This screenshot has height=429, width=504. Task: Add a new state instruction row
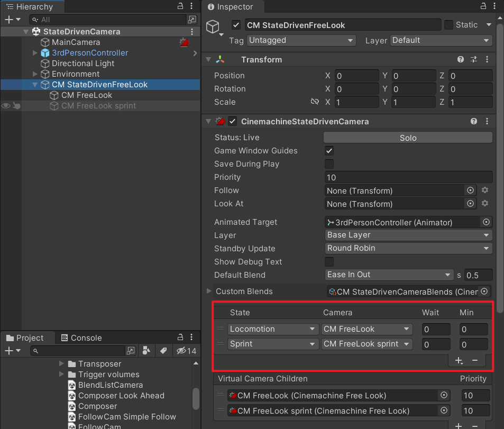(x=459, y=361)
